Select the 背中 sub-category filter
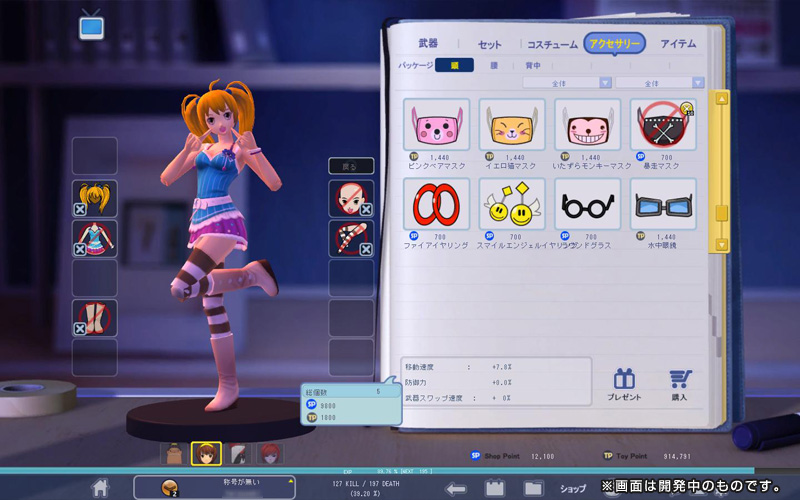The height and width of the screenshot is (500, 800). point(533,65)
